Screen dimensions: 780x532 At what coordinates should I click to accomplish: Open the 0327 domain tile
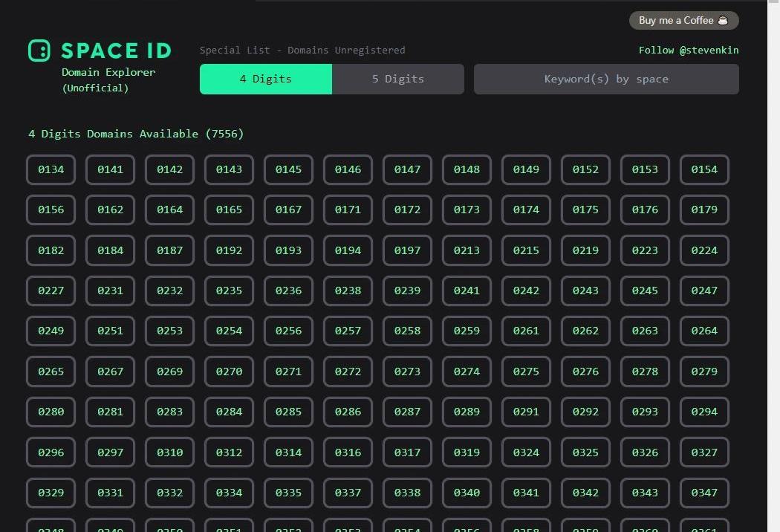pyautogui.click(x=704, y=452)
